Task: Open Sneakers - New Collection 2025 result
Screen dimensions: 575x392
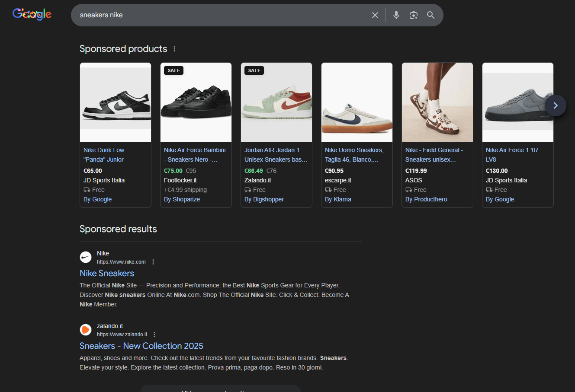Action: point(141,346)
